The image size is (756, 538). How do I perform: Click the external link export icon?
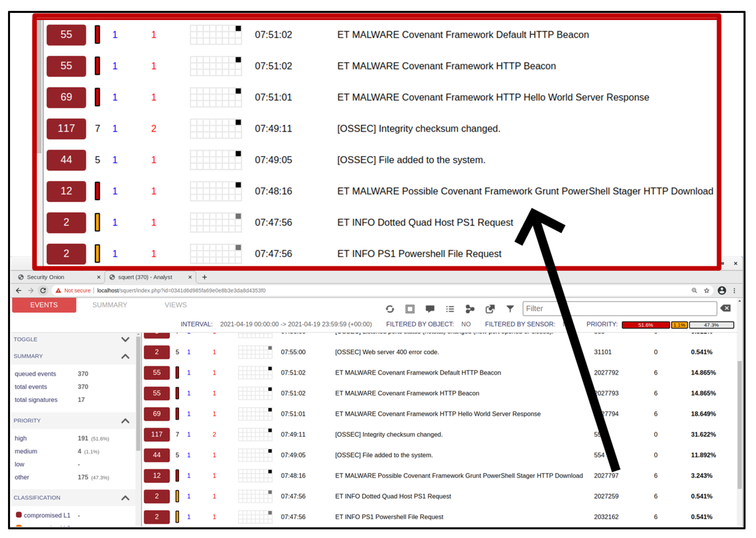coord(490,309)
